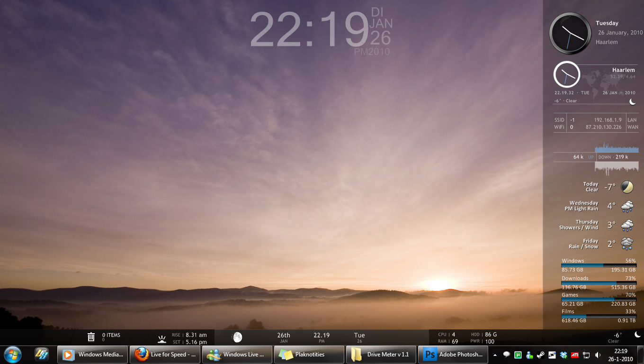Launch the pinned icon beside the Start orb
This screenshot has height=364, width=644.
tap(42, 354)
